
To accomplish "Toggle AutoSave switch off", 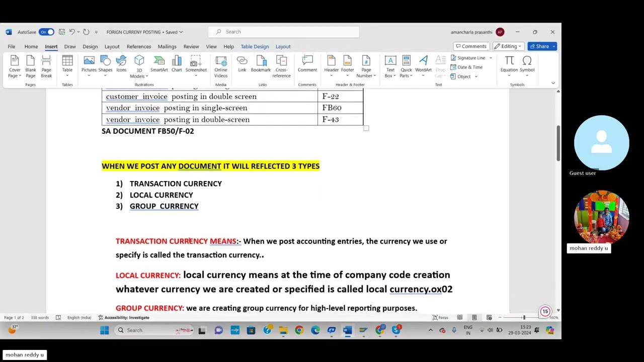I will [46, 32].
